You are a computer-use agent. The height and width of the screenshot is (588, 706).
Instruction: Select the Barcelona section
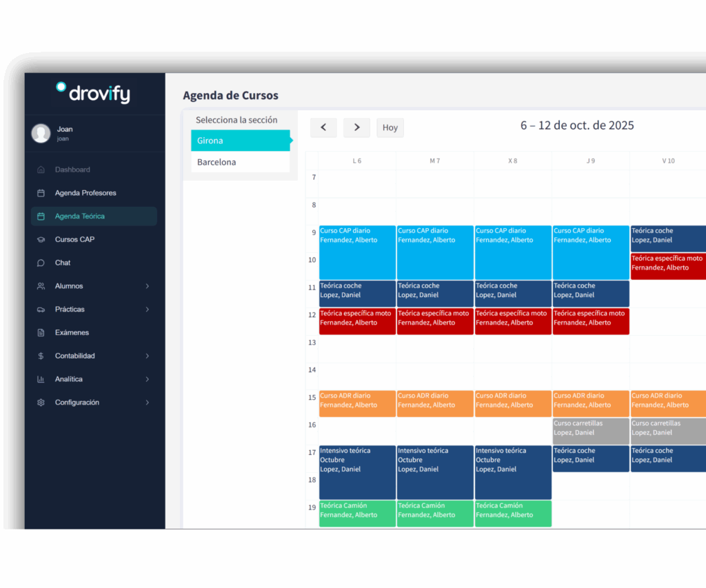click(241, 162)
